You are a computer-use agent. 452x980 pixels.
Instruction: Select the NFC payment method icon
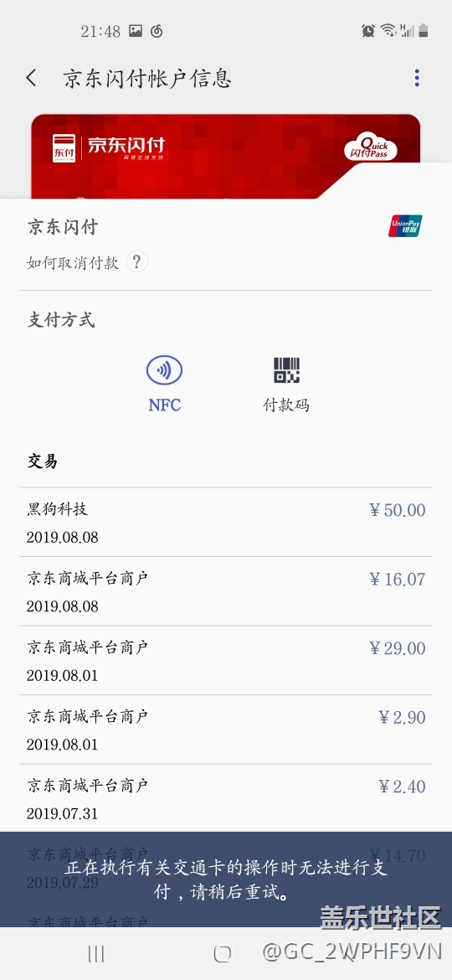(x=164, y=370)
